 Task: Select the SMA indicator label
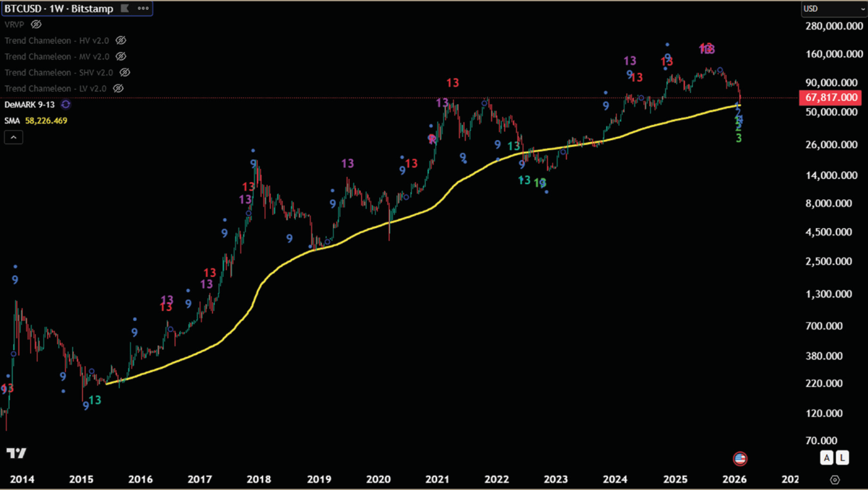[x=12, y=121]
